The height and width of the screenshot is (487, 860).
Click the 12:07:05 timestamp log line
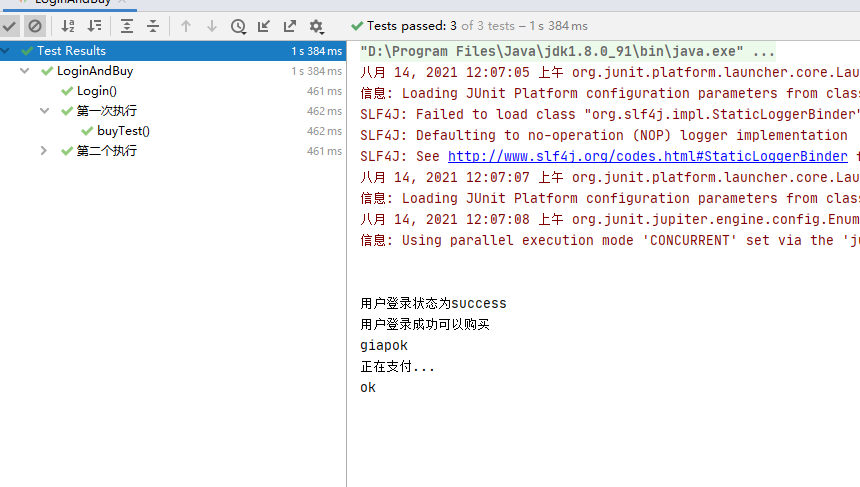610,72
